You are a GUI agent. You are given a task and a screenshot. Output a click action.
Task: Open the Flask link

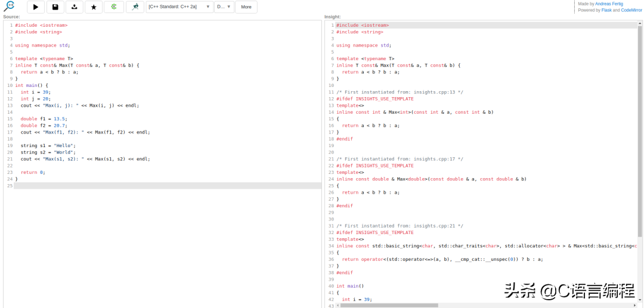click(x=606, y=10)
